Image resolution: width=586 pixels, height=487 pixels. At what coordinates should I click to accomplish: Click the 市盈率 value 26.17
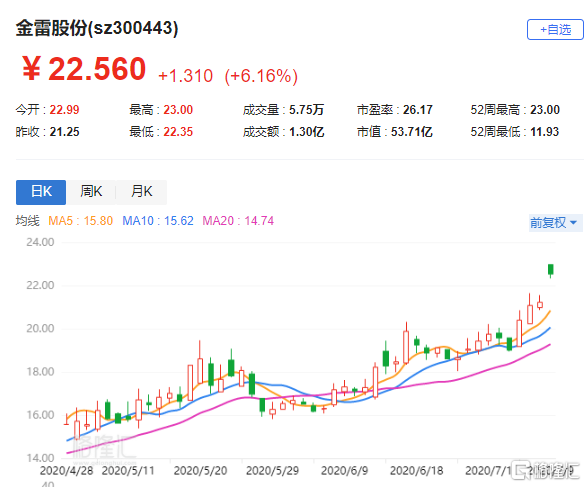coord(417,110)
